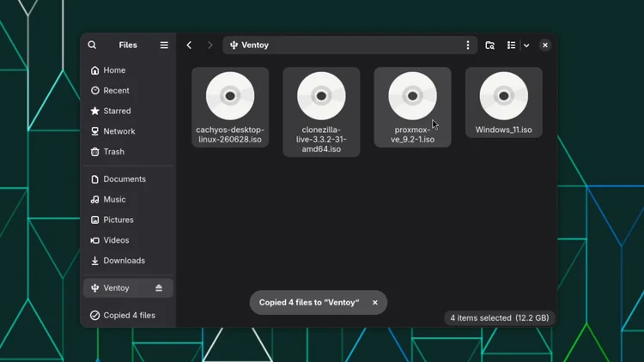Expand the view options dropdown arrow
Screen dimensions: 644x362
pos(526,45)
